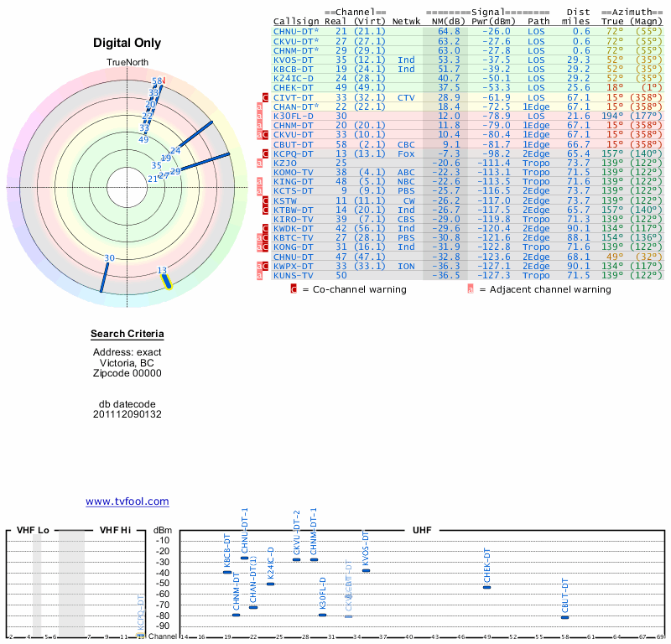Image resolution: width=671 pixels, height=644 pixels.
Task: Click the Co-channel warning legend text
Action: click(x=360, y=289)
